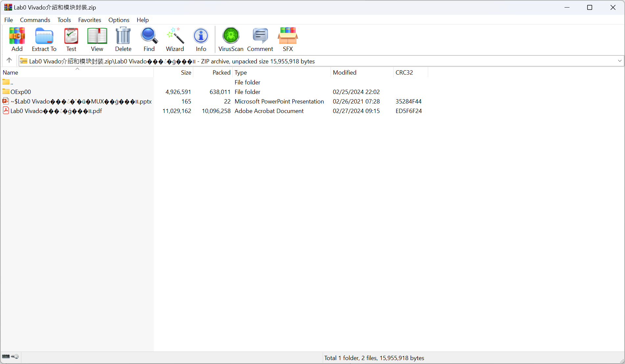The width and height of the screenshot is (625, 364).
Task: Click modified date 02/25/2024 22:02
Action: click(x=356, y=92)
